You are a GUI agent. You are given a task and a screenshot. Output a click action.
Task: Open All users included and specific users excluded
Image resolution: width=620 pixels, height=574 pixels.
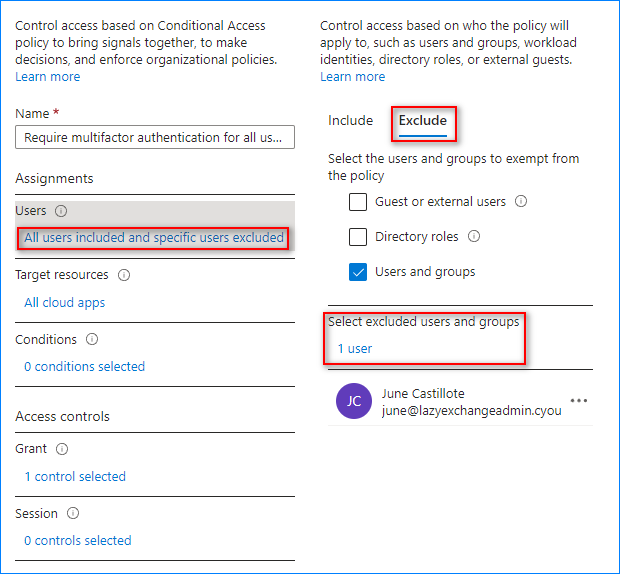tap(154, 238)
